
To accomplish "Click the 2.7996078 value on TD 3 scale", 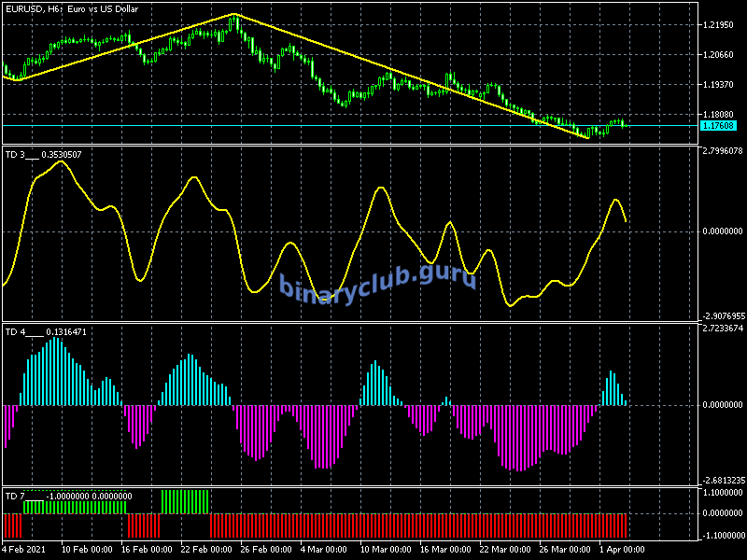I will 721,150.
